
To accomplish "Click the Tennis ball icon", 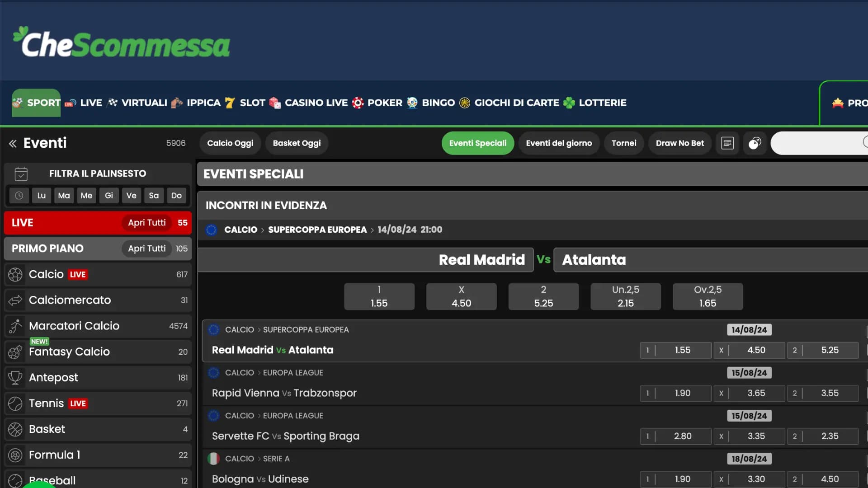I will (15, 404).
